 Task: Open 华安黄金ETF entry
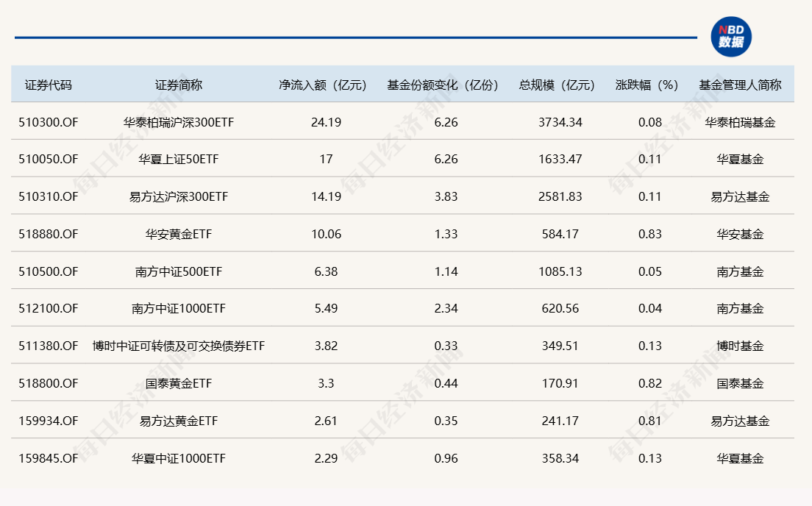179,235
